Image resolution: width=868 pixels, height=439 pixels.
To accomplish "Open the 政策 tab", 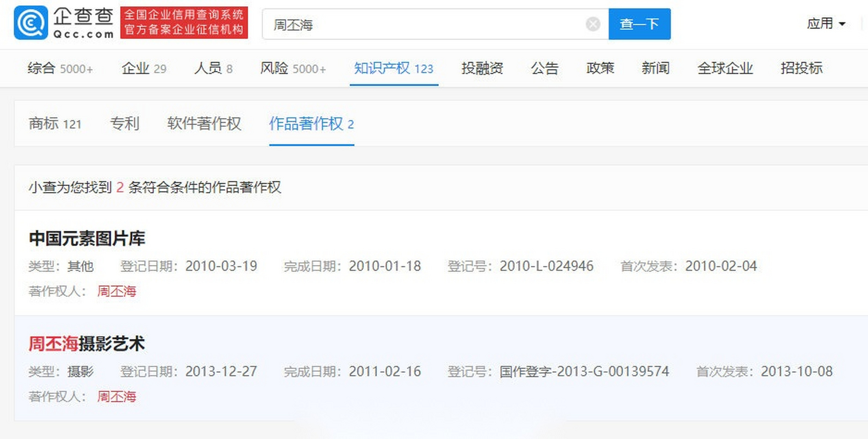I will [600, 68].
